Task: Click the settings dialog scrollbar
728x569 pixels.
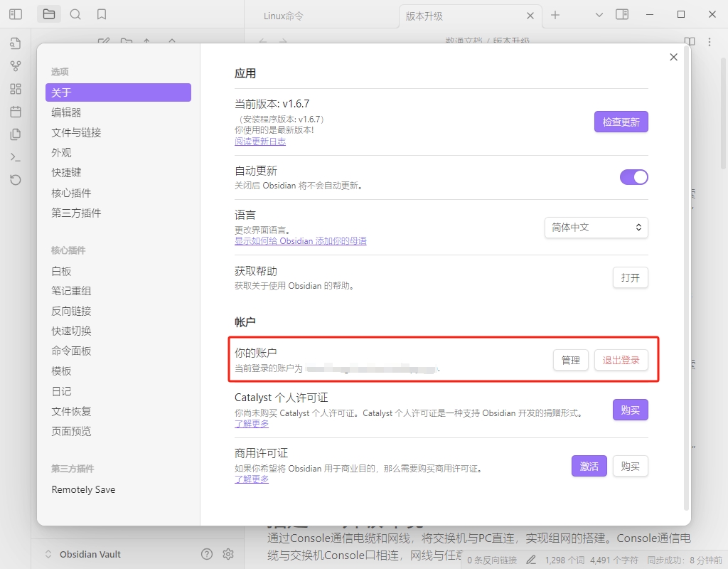Action: pos(686,284)
